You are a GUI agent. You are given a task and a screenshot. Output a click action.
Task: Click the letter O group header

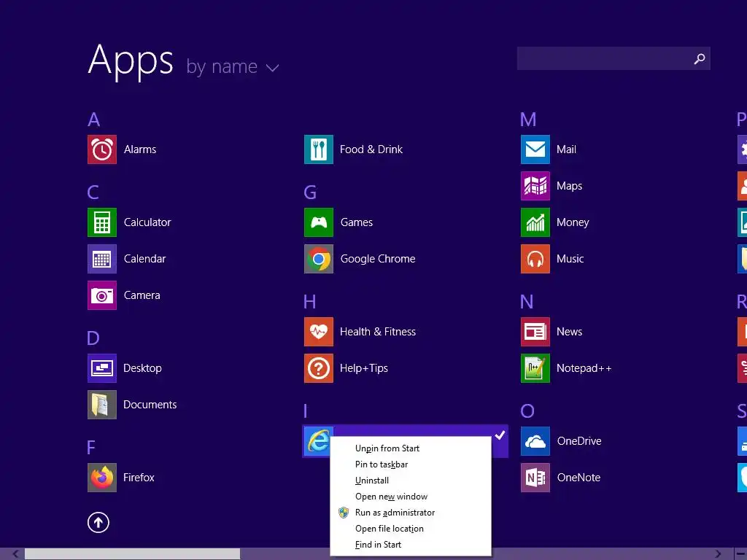coord(527,411)
